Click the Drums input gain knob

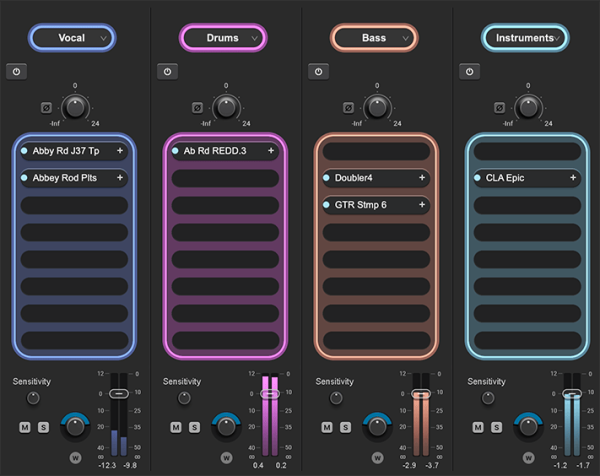pos(226,108)
